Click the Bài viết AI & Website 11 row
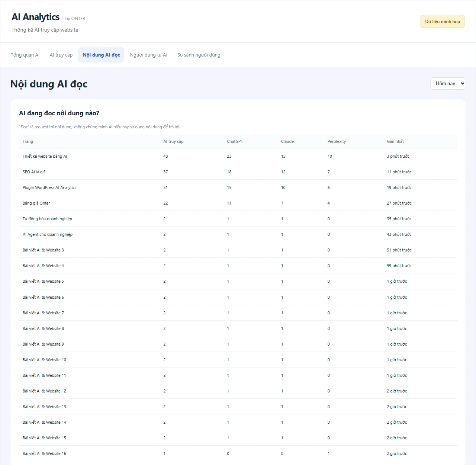 click(238, 375)
